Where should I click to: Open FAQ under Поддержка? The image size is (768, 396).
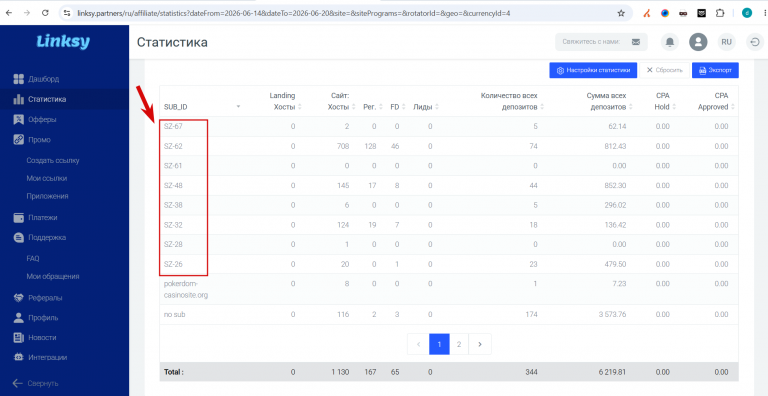tap(33, 258)
